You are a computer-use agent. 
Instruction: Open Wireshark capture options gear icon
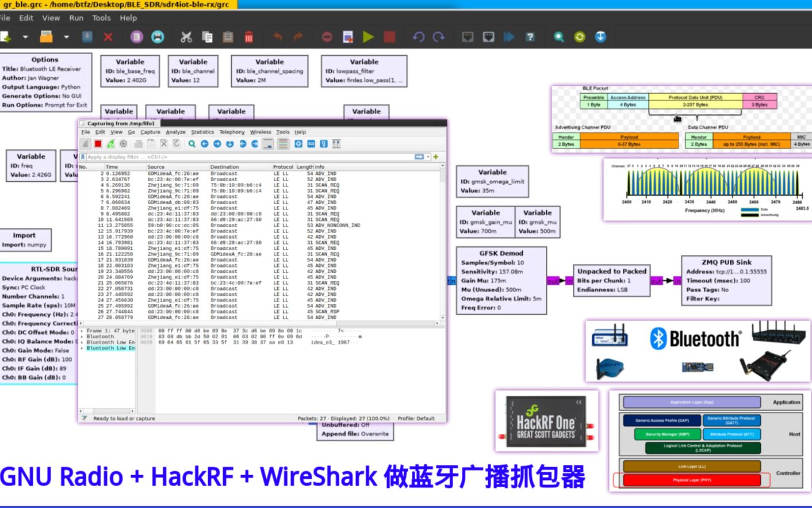click(123, 144)
